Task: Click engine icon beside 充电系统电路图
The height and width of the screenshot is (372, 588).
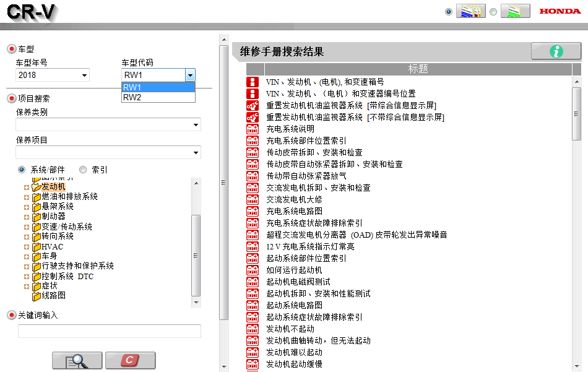Action: coord(253,211)
